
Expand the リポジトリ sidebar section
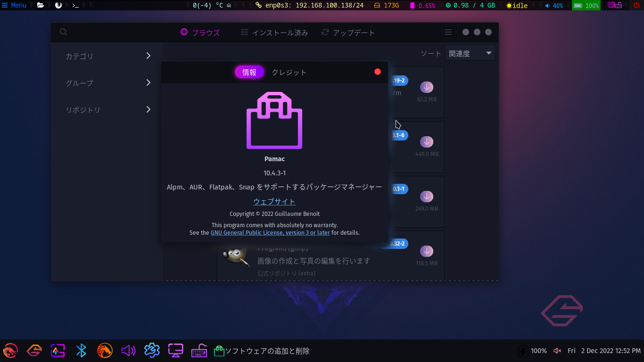point(107,110)
